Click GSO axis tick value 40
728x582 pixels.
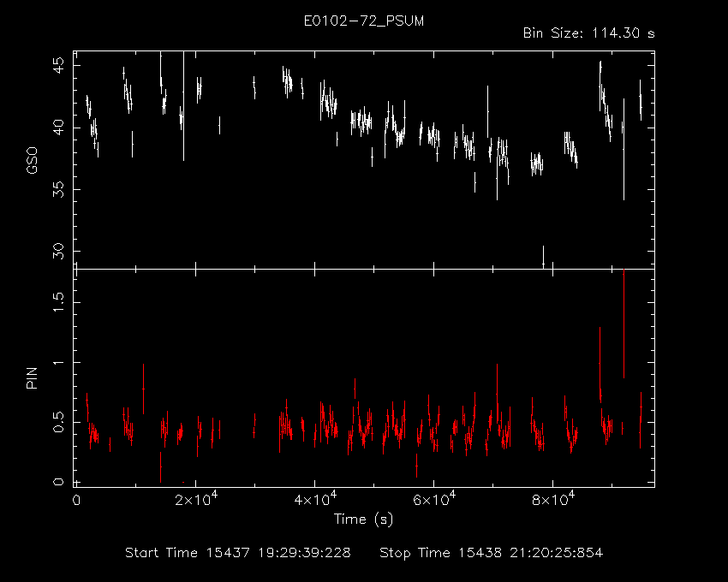coord(58,128)
